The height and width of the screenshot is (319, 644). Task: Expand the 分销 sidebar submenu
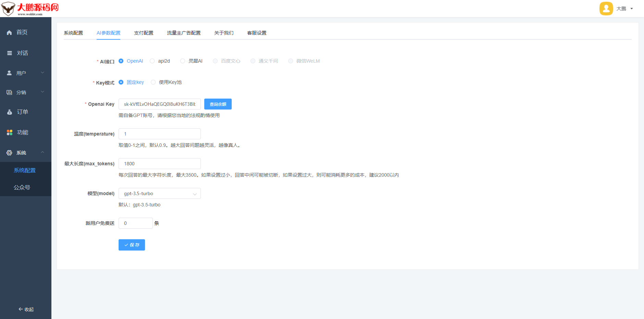42,92
